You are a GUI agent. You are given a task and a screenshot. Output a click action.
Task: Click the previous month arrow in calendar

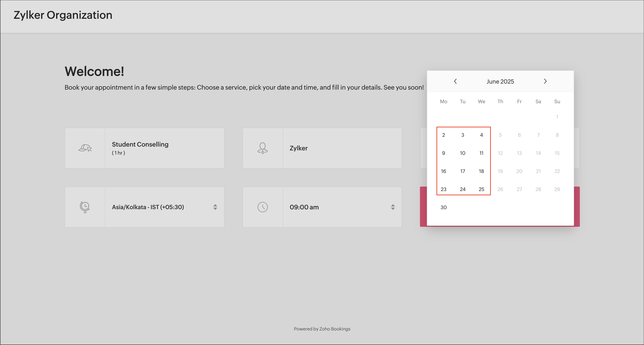(x=455, y=81)
